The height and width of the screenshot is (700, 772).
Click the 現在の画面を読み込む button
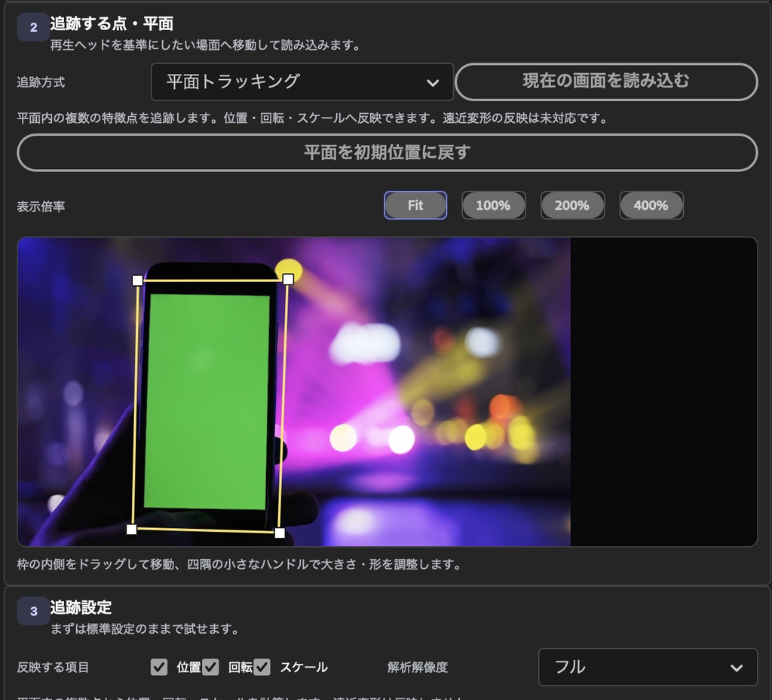606,81
